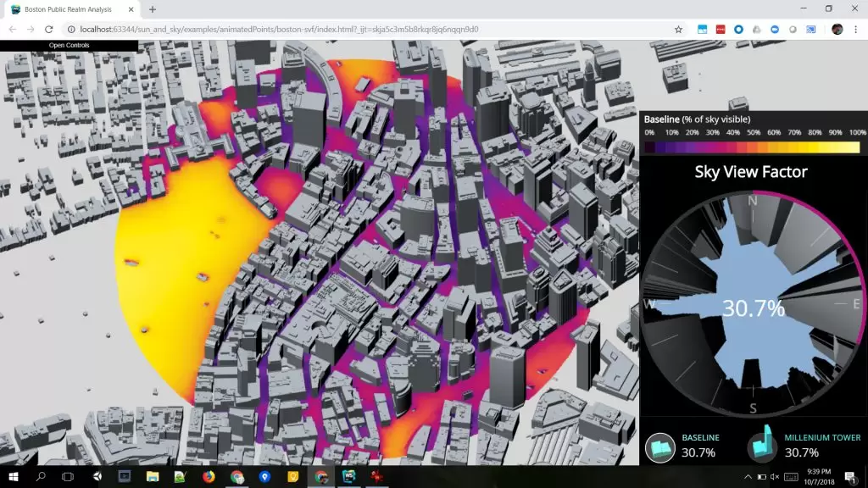This screenshot has width=868, height=488.
Task: Open the Chrome profile avatar
Action: 837,29
